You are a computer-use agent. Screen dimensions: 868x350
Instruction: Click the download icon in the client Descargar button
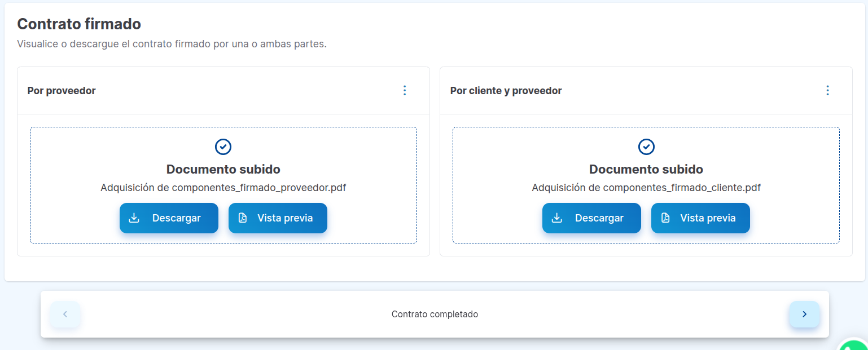tap(558, 218)
